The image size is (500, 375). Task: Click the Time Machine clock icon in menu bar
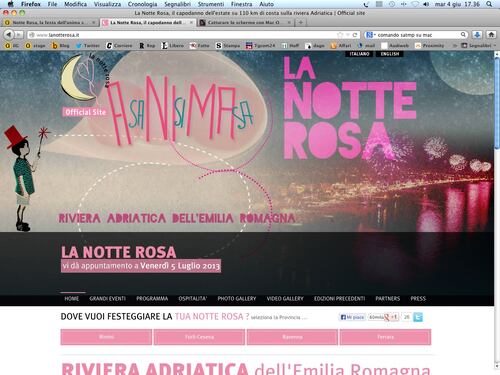click(x=392, y=4)
